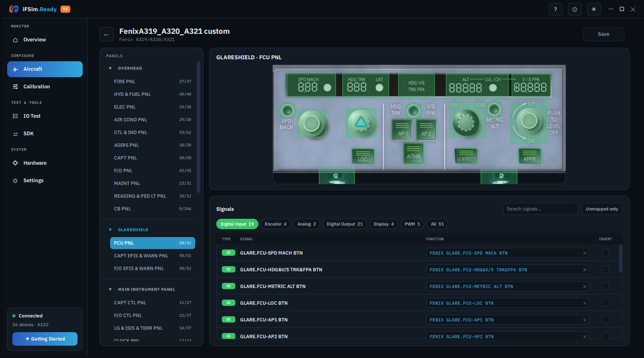Click the Hardware chip icon

click(x=16, y=163)
